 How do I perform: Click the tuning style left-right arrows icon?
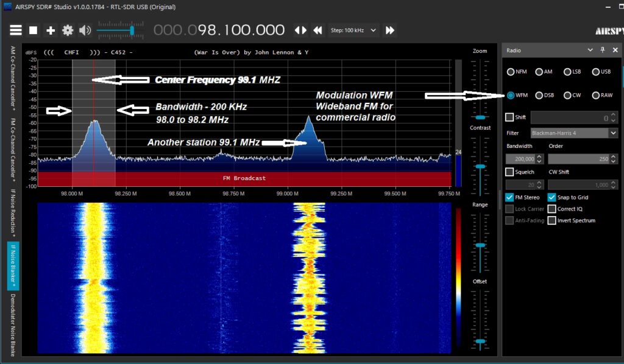[x=300, y=30]
